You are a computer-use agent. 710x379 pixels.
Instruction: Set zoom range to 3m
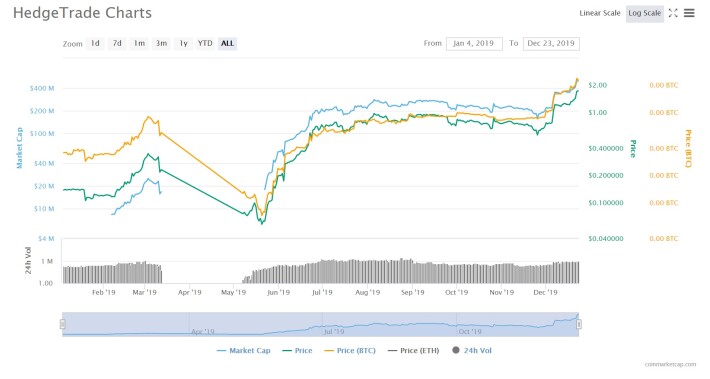point(161,43)
